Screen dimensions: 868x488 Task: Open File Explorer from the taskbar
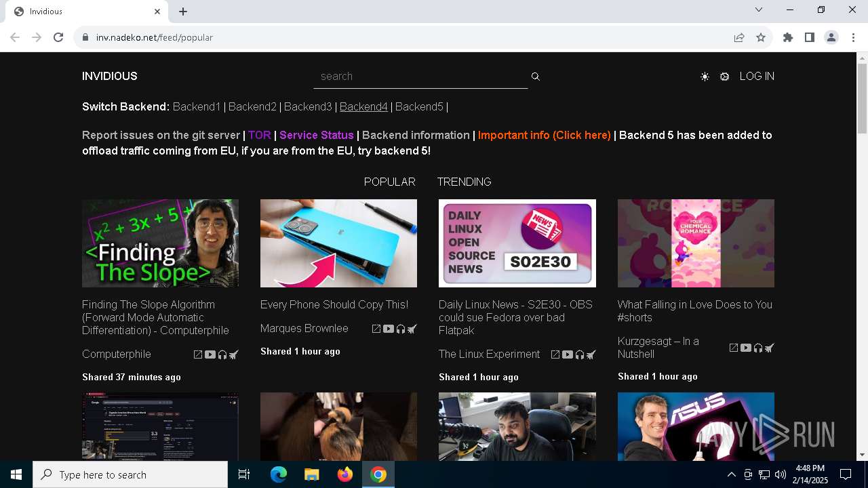point(311,474)
